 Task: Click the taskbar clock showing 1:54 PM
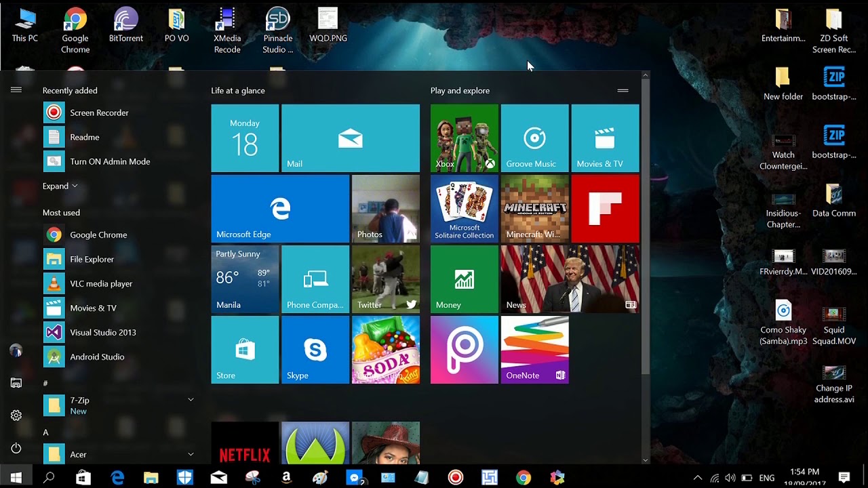[x=804, y=477]
